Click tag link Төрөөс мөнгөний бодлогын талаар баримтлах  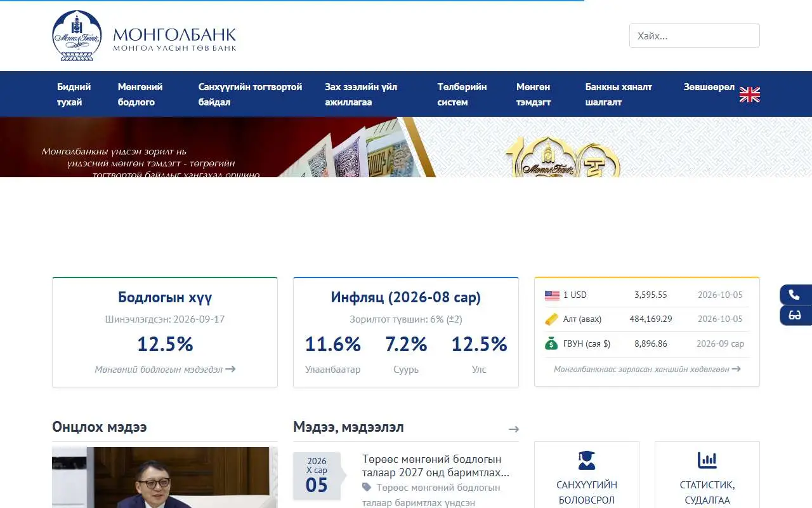click(x=431, y=495)
